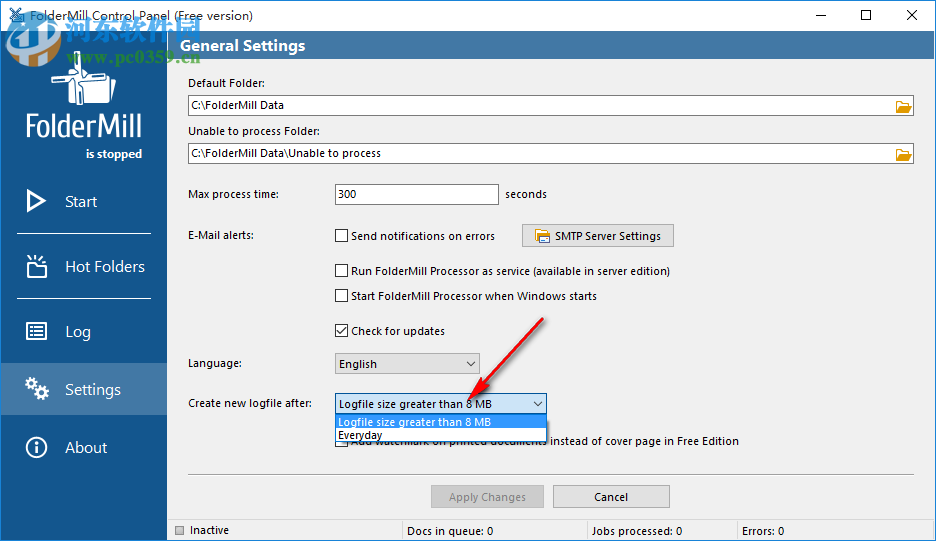Click the Settings gears icon
The width and height of the screenshot is (936, 541).
(x=36, y=389)
